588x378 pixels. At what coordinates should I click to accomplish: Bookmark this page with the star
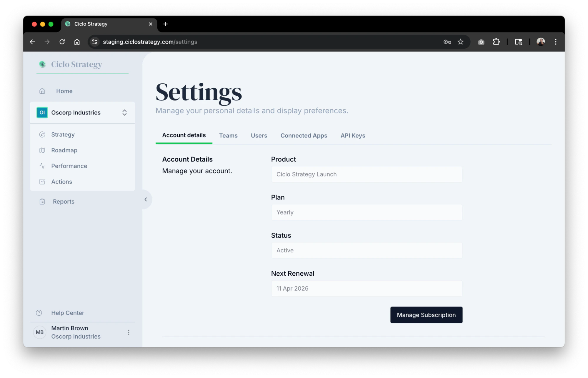tap(461, 42)
